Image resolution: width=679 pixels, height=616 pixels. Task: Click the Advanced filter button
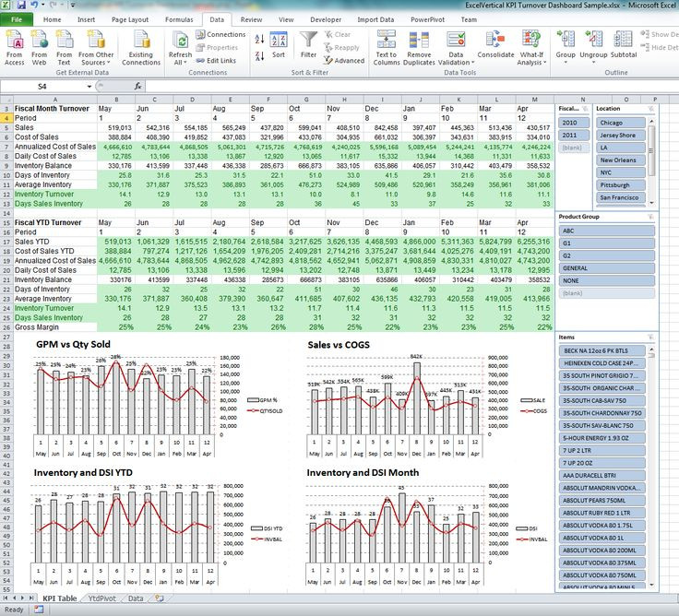(x=344, y=61)
